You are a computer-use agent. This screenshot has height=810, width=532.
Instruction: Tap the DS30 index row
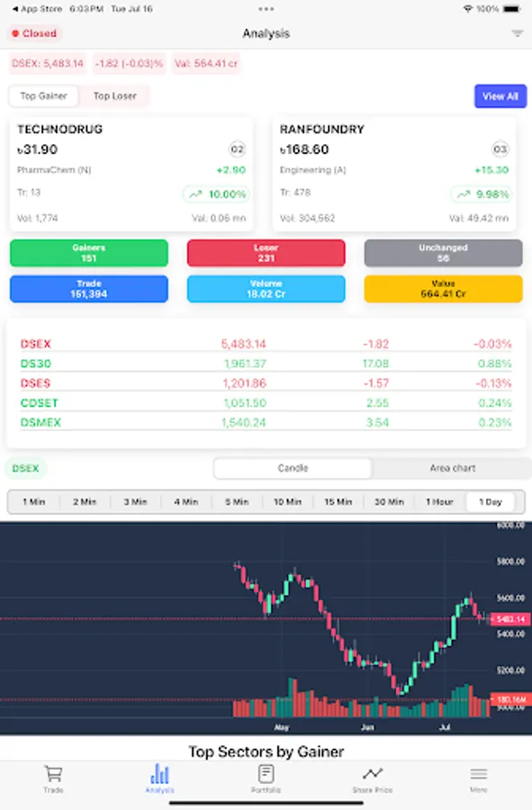coord(266,365)
